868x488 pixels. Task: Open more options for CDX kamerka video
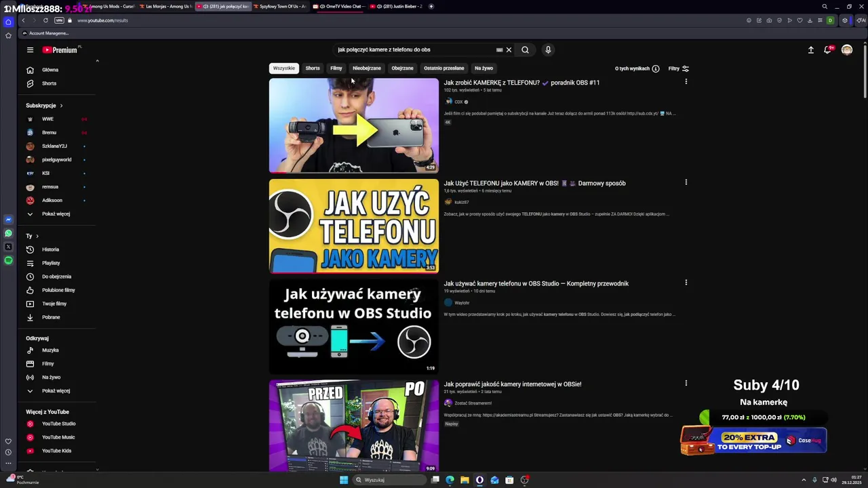point(686,81)
